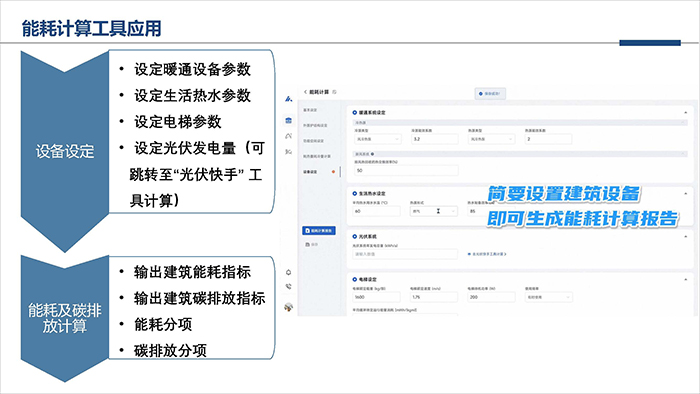Click the slide title 能耗计算工具应用
700x394 pixels.
pos(92,28)
